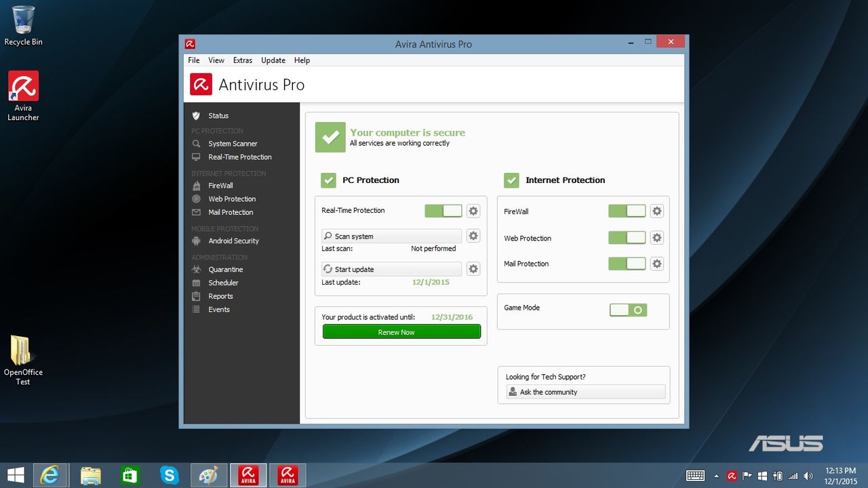Click the volume icon in system tray

pos(808,476)
